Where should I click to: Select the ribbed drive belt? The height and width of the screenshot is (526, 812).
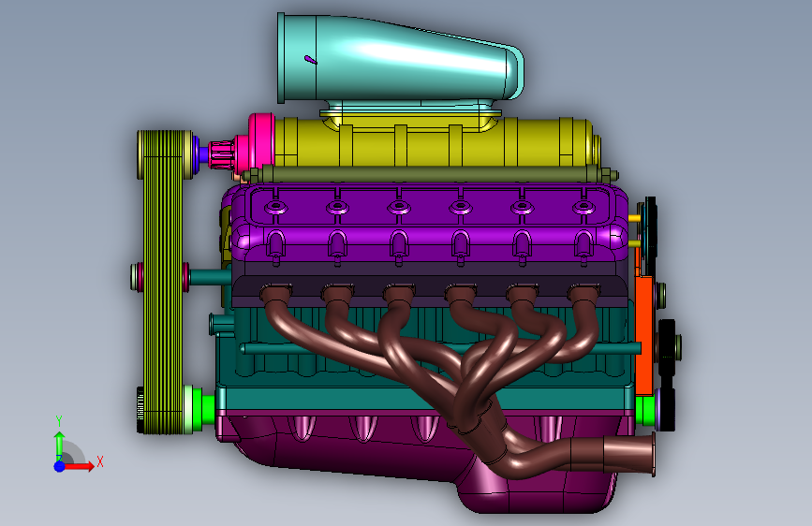(163, 280)
